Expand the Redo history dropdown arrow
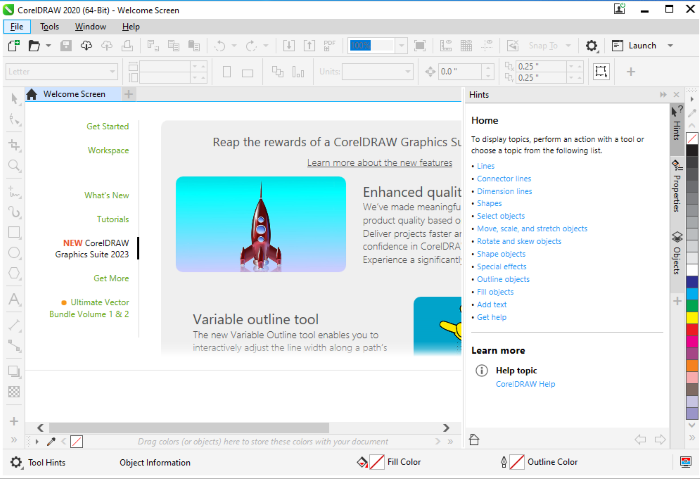 [x=266, y=46]
